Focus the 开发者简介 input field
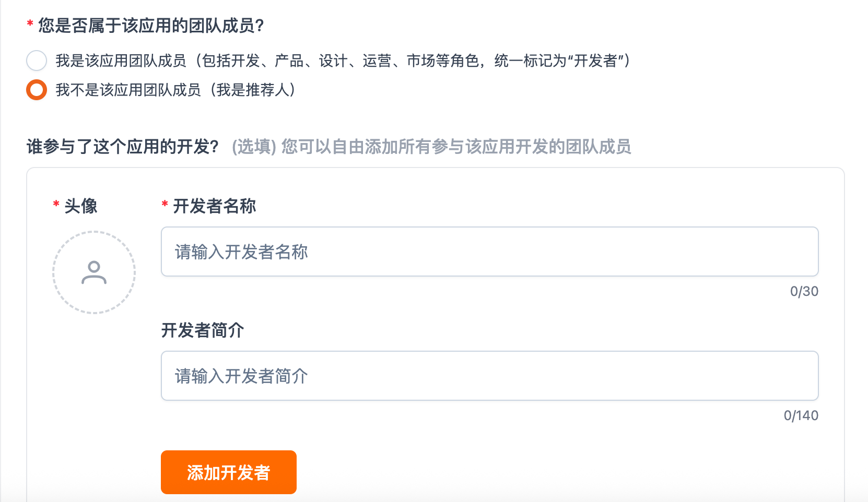 tap(489, 376)
